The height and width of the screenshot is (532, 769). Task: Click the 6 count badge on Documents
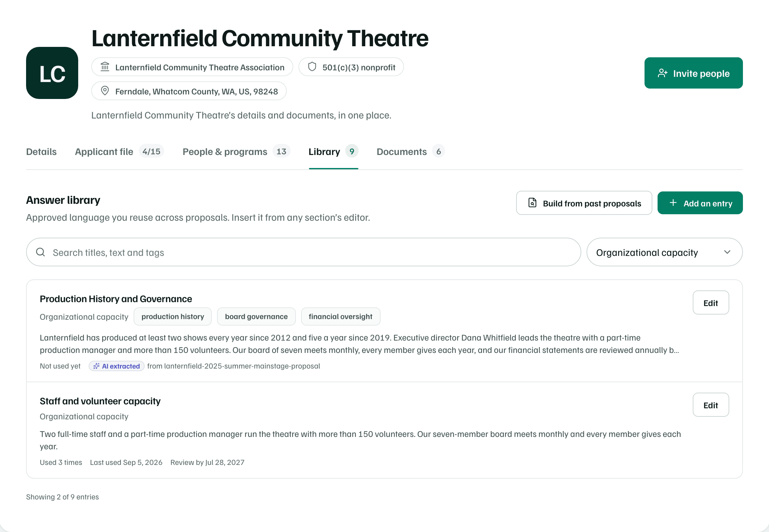coord(439,151)
